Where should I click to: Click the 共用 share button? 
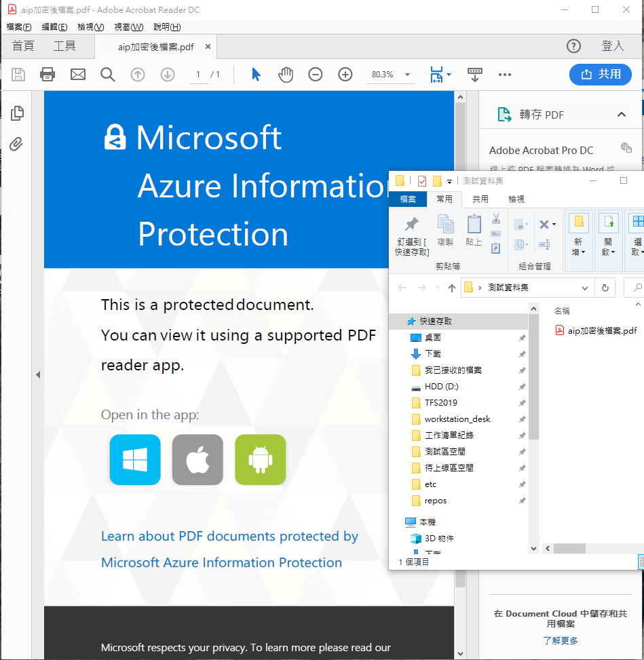click(600, 75)
